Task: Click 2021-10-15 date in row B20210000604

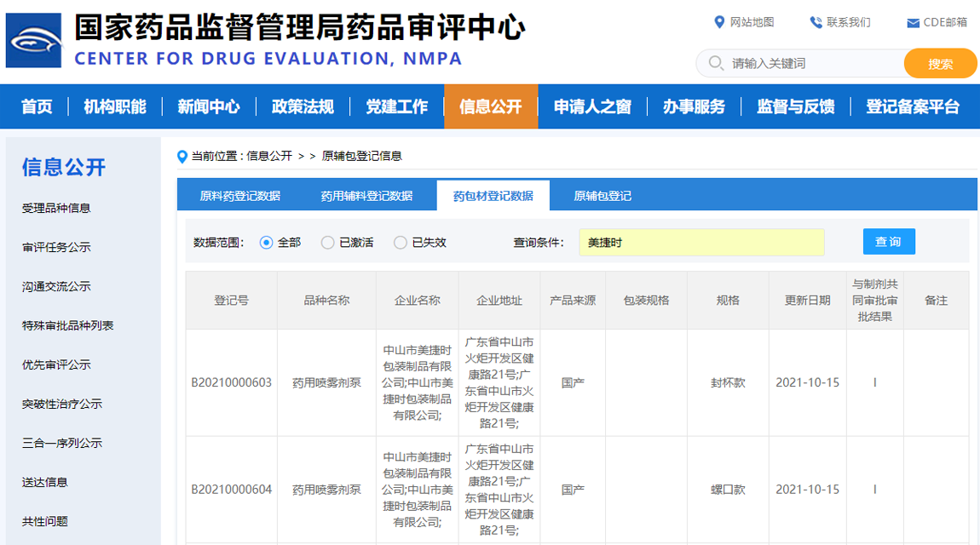Action: 808,490
